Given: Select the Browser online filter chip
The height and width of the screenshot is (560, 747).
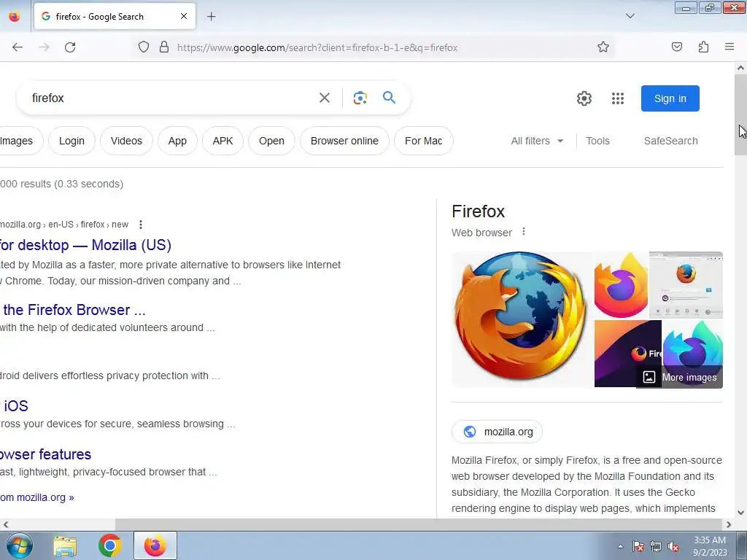Looking at the screenshot, I should point(344,141).
